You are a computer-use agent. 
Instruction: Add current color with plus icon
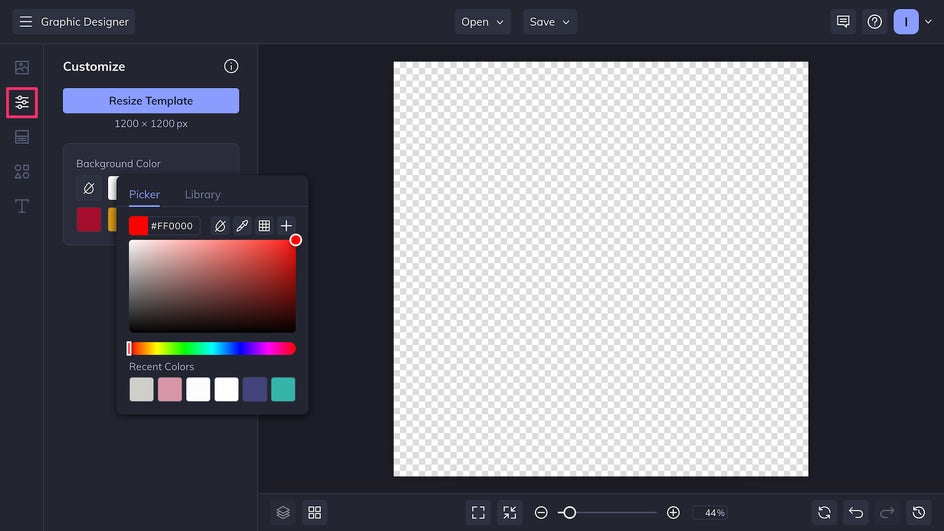click(x=287, y=226)
